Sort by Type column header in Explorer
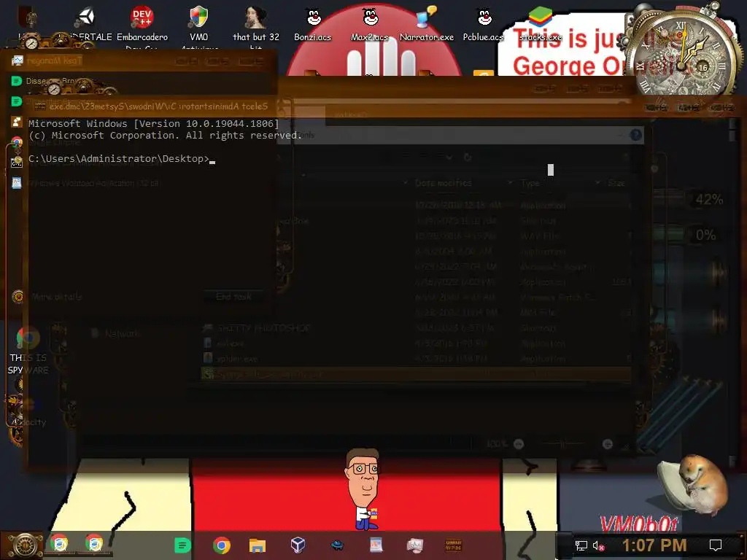 (x=530, y=183)
